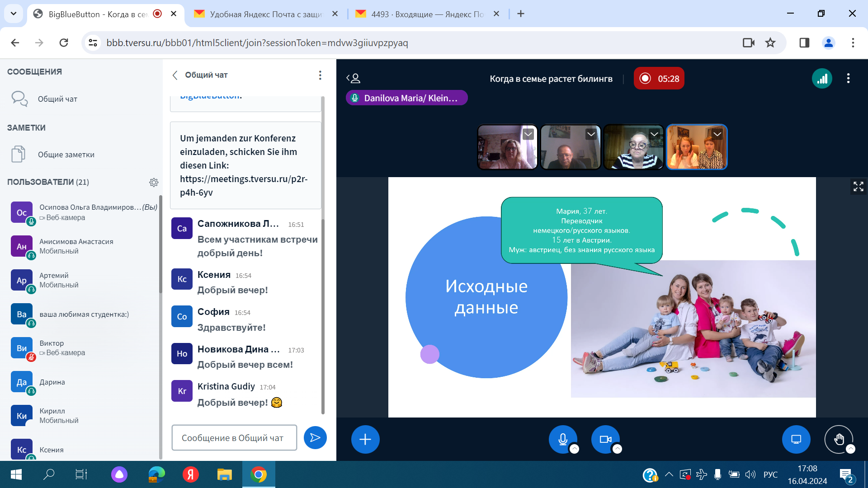Screen dimensions: 868x488
Task: Send chat message with arrow button
Action: tap(315, 437)
